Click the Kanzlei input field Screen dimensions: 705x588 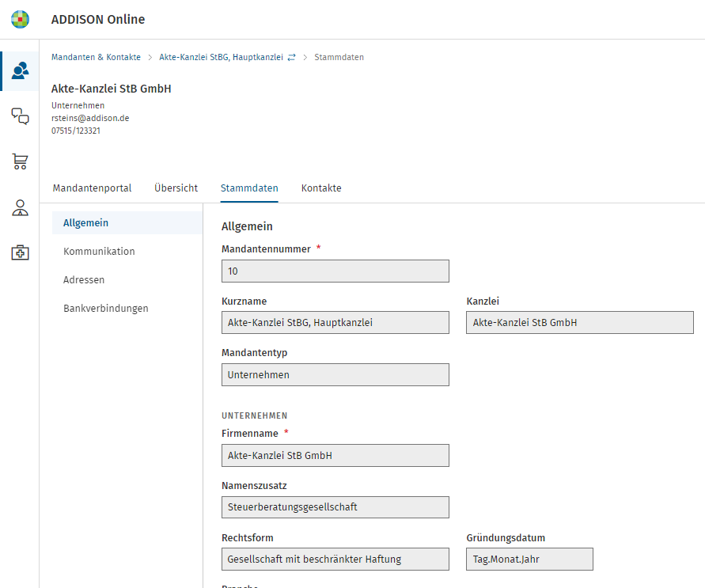[580, 322]
